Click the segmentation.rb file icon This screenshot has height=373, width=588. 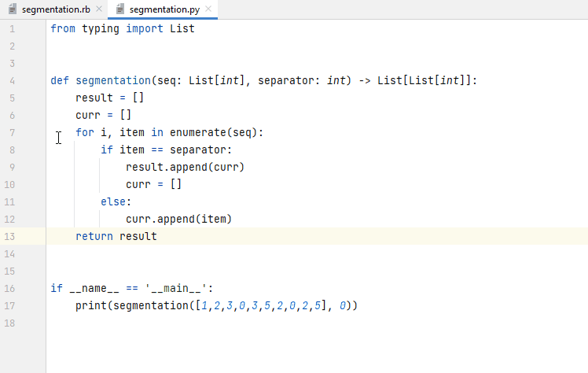coord(13,9)
